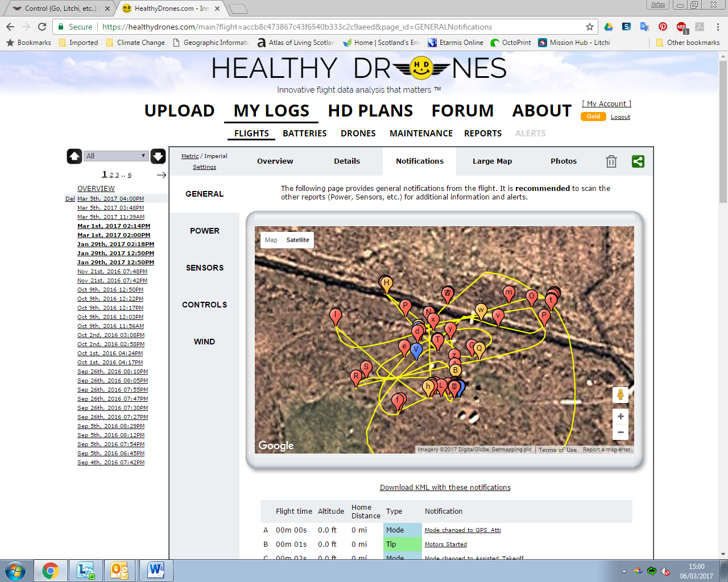Screen dimensions: 728x582
Task: Click the My Account link
Action: point(606,104)
